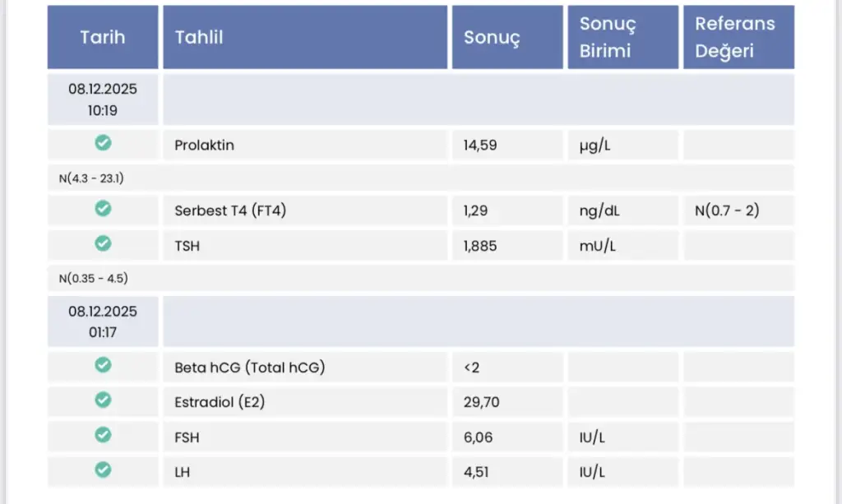Click the N(0.7 - 2) reference range

click(727, 211)
